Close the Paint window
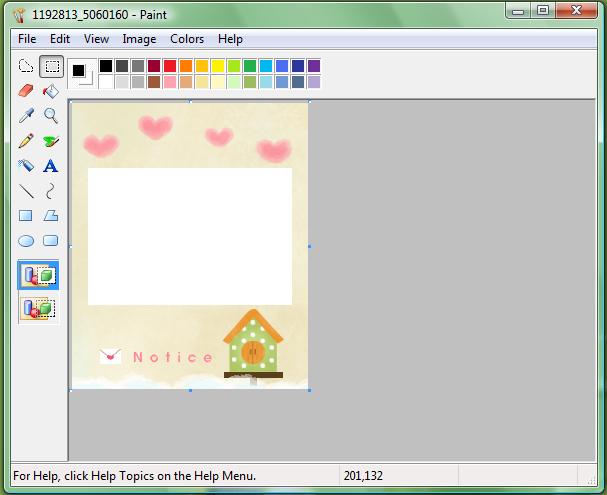The width and height of the screenshot is (607, 495). tap(576, 10)
